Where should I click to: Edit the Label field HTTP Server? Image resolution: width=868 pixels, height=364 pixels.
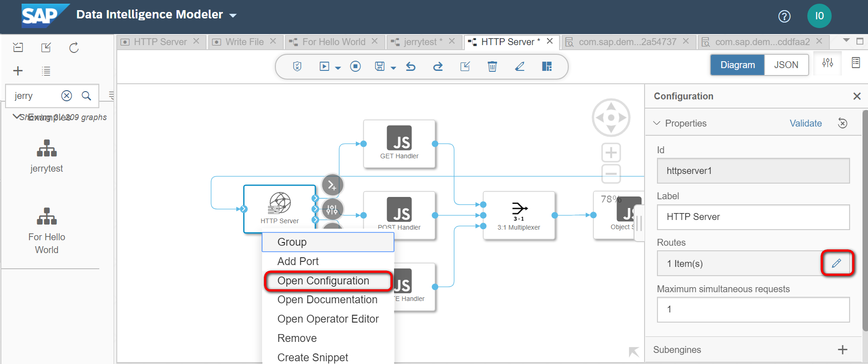point(753,217)
